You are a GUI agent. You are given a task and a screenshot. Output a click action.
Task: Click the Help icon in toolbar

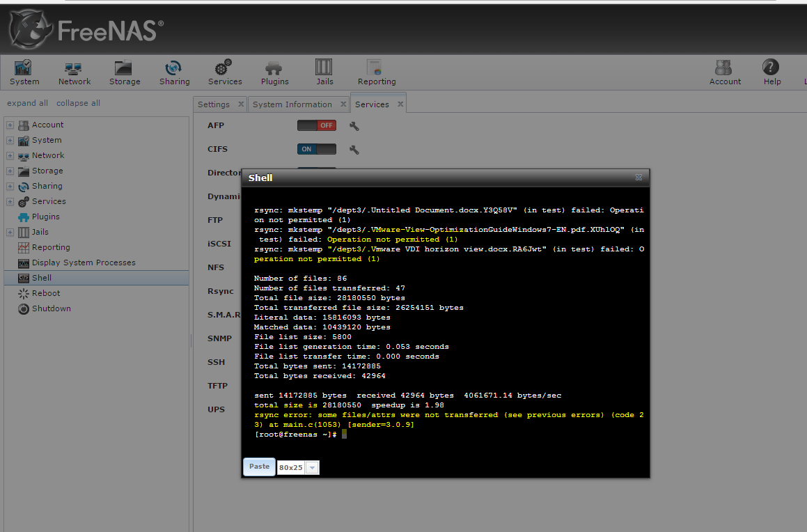click(x=771, y=72)
